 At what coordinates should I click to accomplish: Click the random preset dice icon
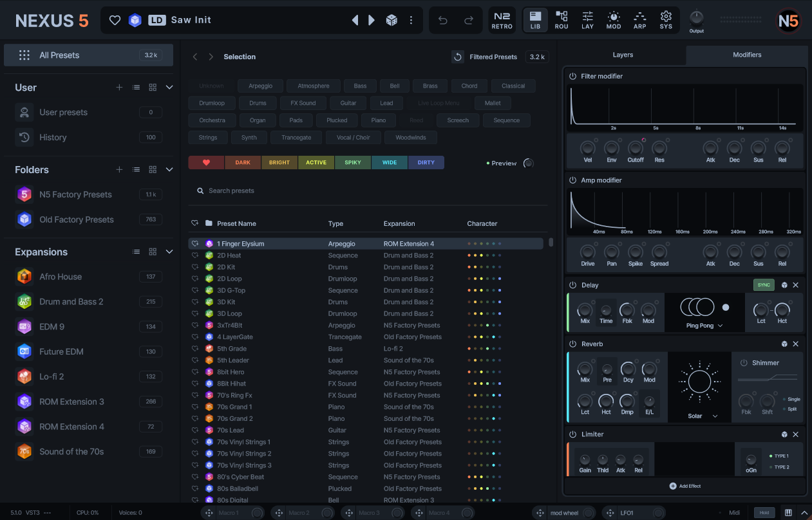click(x=391, y=20)
